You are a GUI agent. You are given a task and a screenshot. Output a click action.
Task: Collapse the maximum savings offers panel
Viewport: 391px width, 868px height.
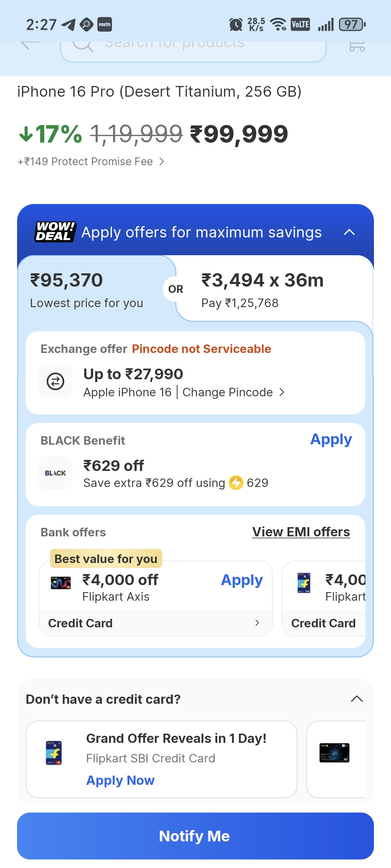pos(349,232)
